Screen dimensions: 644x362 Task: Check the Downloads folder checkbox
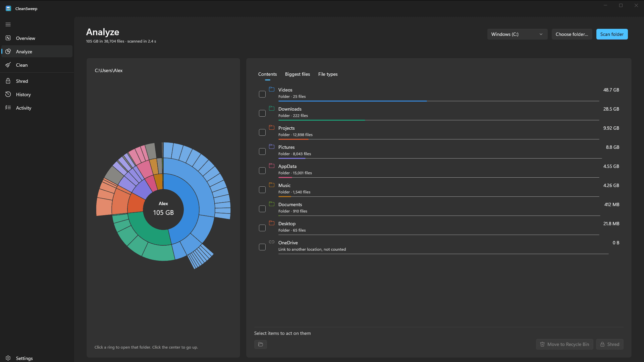tap(262, 113)
